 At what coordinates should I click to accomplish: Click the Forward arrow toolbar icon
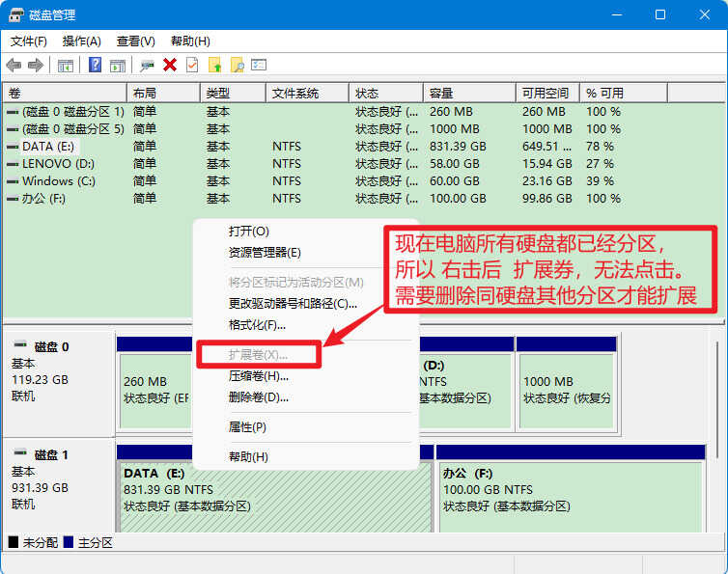pos(36,65)
